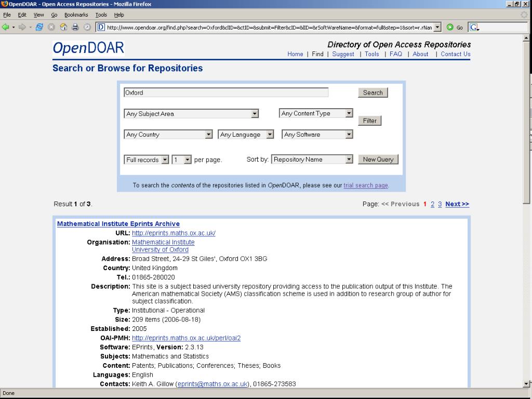Screen dimensions: 532x399
Task: Open the Mathematical Institute organisation link
Action: click(163, 242)
